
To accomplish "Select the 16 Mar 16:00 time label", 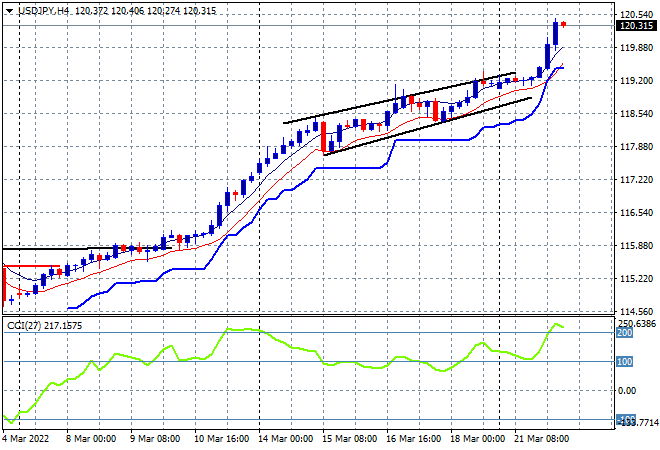I will pyautogui.click(x=413, y=439).
